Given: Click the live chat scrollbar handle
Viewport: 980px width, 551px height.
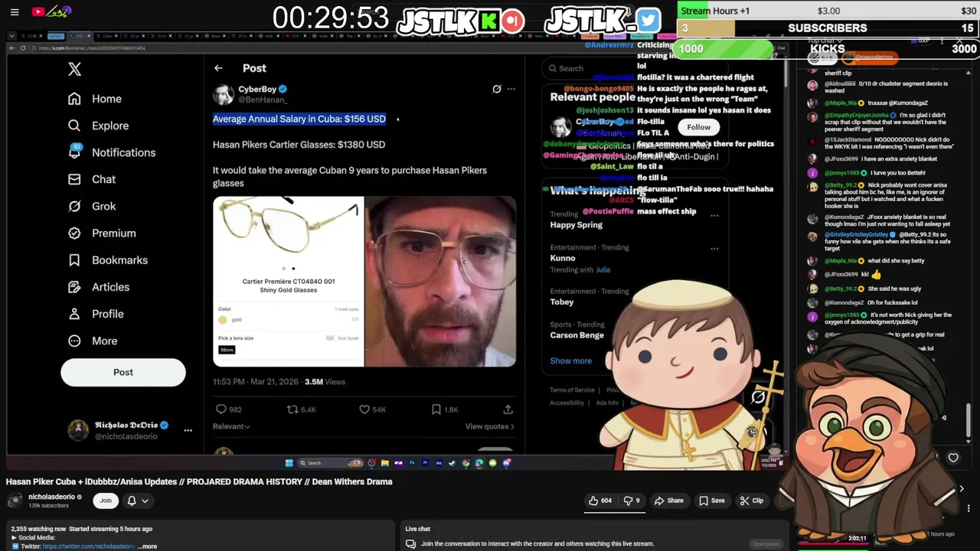Looking at the screenshot, I should tap(969, 419).
